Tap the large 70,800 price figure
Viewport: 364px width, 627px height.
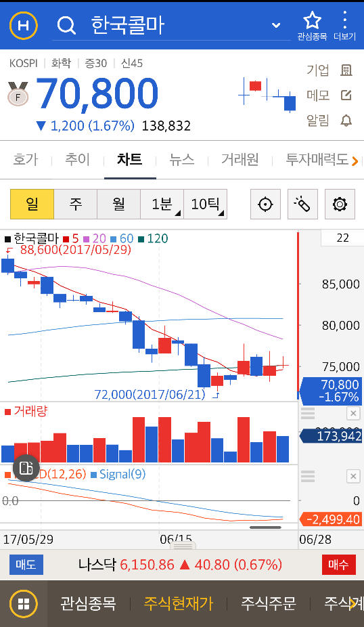click(97, 93)
